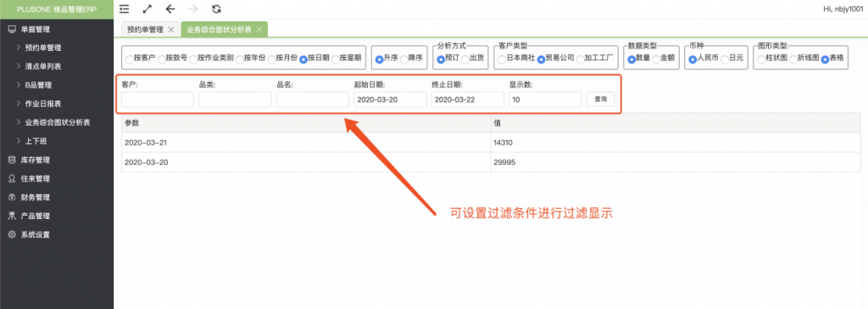Click the 值 column header

click(x=676, y=122)
